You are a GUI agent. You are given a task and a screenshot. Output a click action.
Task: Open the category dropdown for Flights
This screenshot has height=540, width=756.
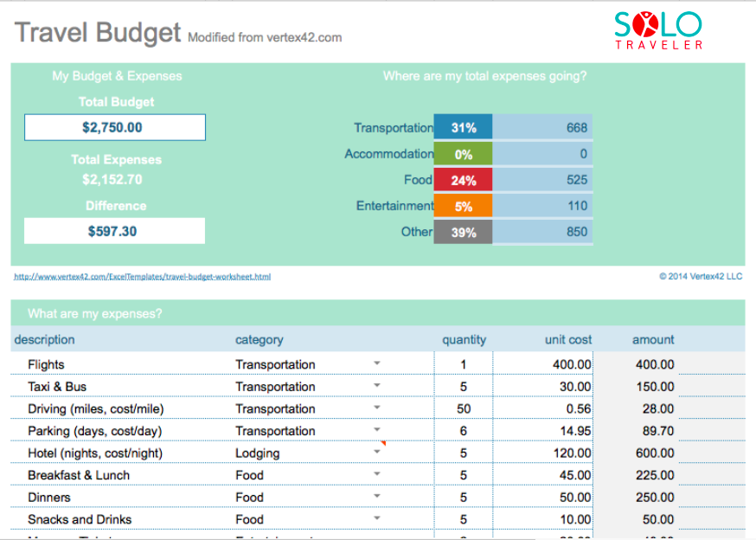[377, 363]
